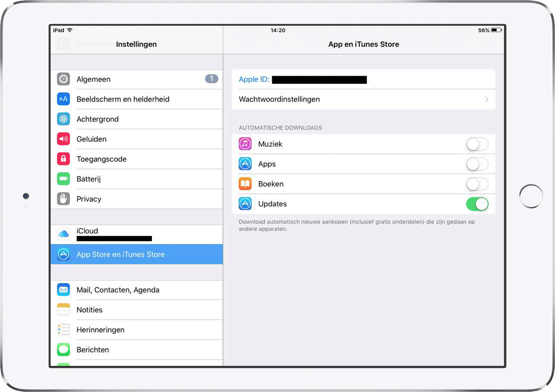This screenshot has width=555, height=392.
Task: Tap the 14:20 clock in status bar
Action: tap(278, 30)
